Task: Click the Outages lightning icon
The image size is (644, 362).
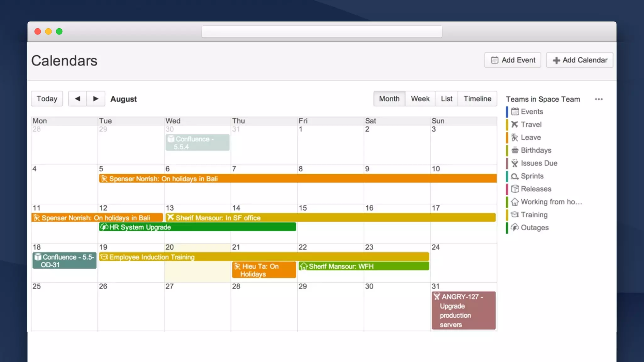Action: (x=515, y=228)
